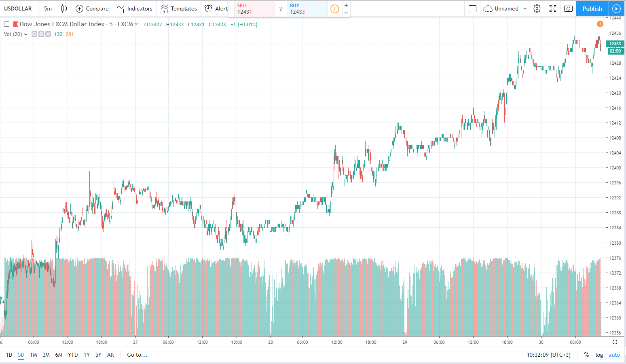Open chart settings gear icon
626x364 pixels.
[x=537, y=8]
